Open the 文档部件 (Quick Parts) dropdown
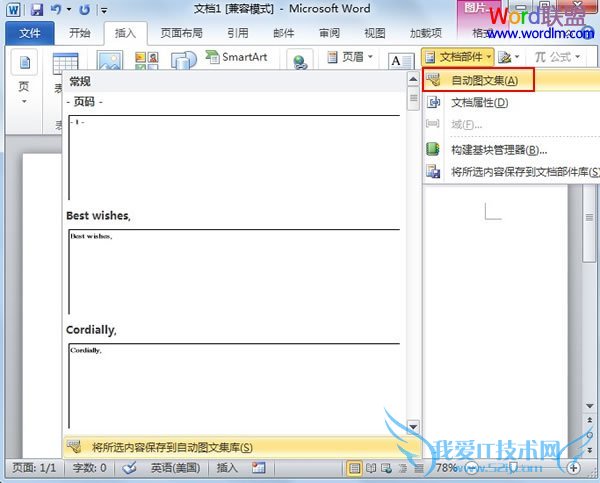 click(458, 57)
